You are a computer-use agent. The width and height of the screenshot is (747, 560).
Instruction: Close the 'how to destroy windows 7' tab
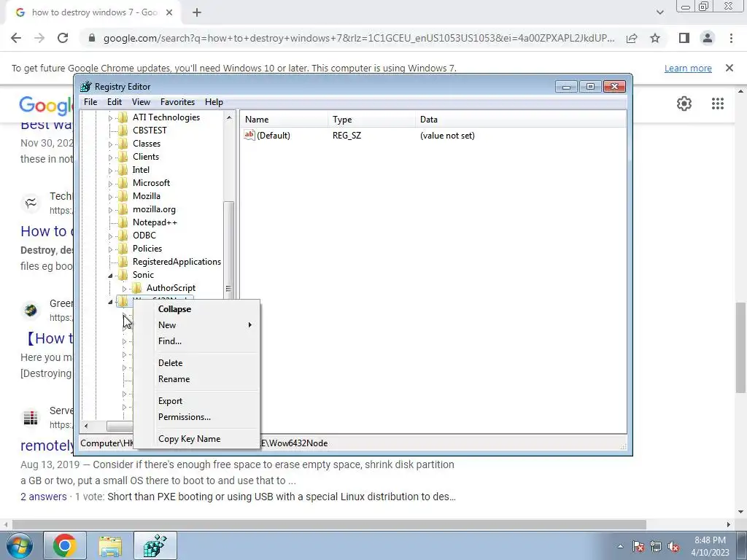click(169, 13)
